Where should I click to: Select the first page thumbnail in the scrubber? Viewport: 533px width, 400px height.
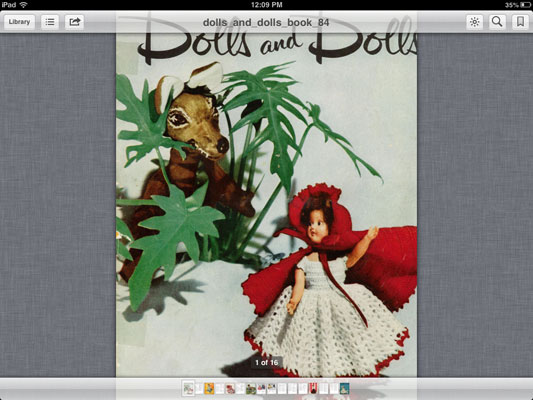click(x=188, y=388)
